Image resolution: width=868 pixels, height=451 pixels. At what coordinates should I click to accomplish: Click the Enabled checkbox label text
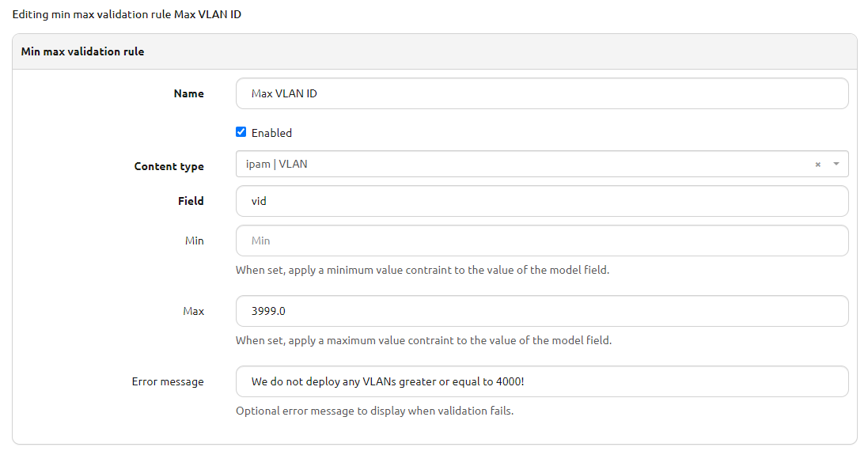pos(271,133)
